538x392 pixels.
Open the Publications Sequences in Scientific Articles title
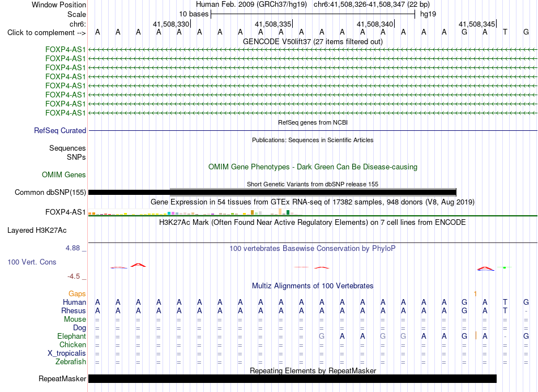click(313, 140)
